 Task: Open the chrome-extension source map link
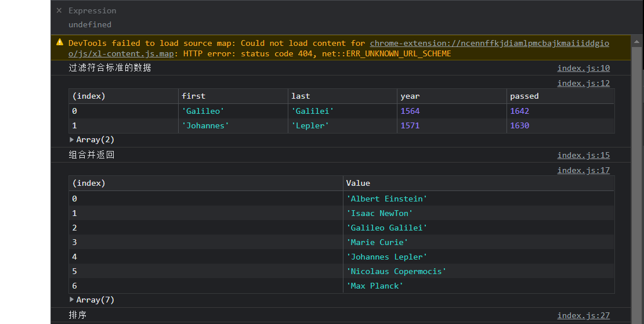tap(489, 43)
